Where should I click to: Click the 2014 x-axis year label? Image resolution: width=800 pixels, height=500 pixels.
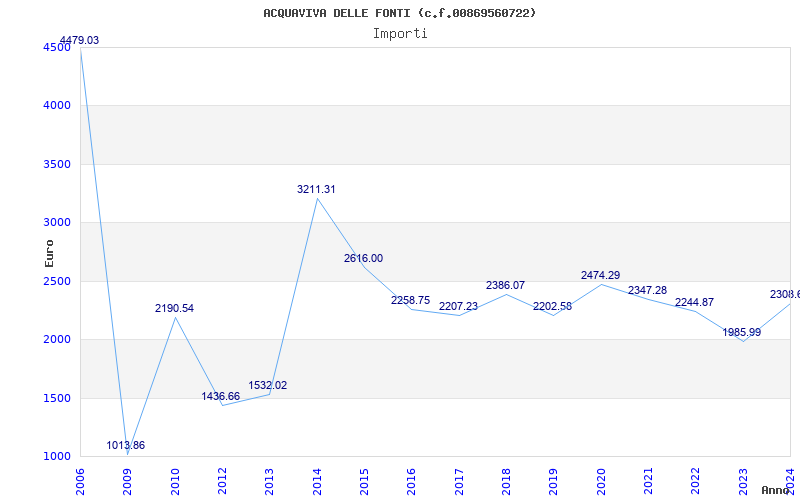[317, 482]
